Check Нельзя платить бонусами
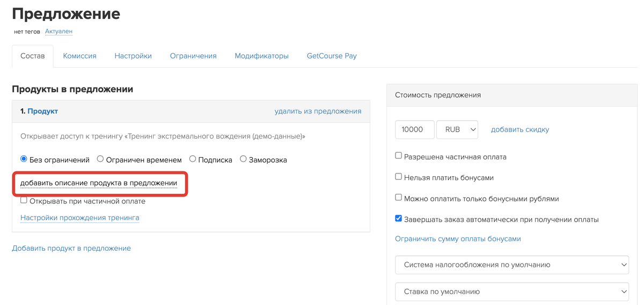This screenshot has height=305, width=644. tap(398, 176)
